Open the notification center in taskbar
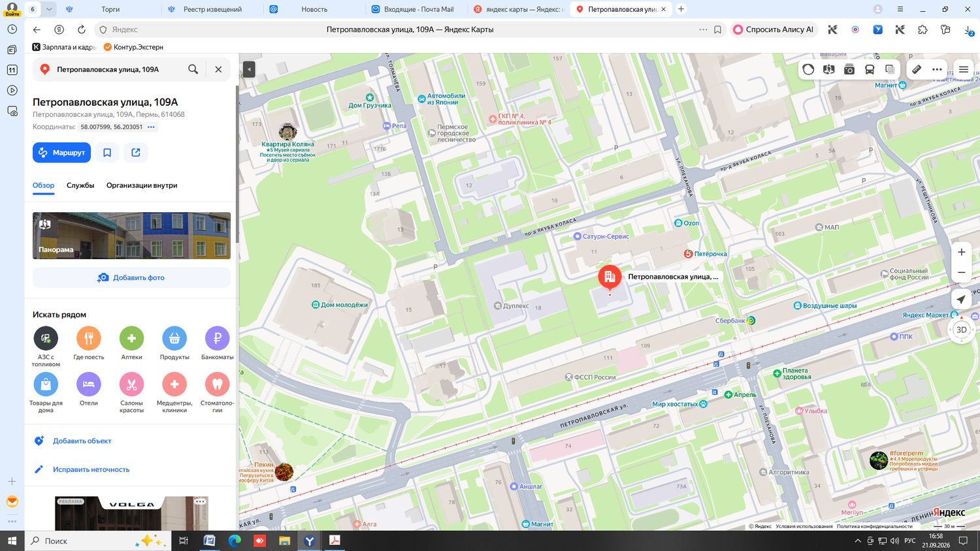The height and width of the screenshot is (551, 980). (x=963, y=541)
